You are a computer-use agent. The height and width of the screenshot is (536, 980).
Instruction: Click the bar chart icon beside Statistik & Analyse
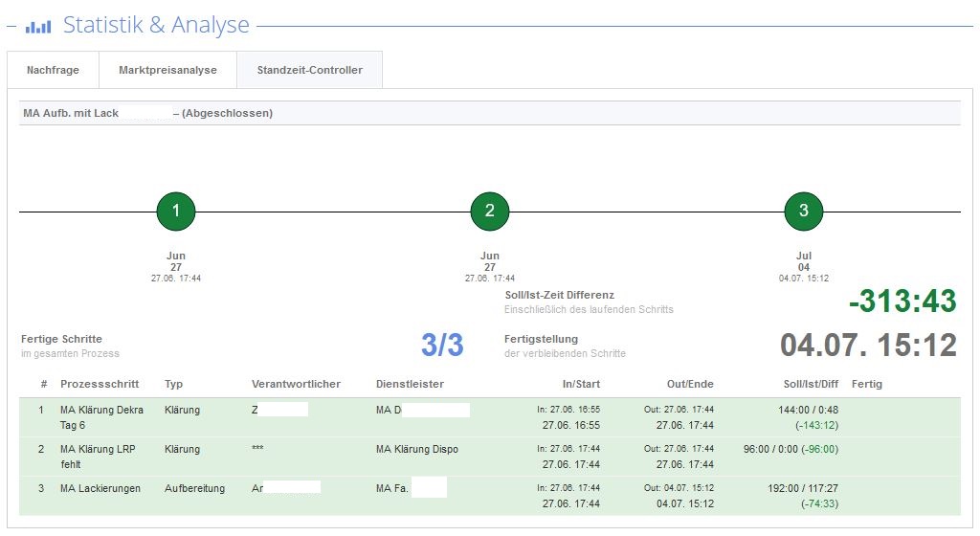point(38,27)
